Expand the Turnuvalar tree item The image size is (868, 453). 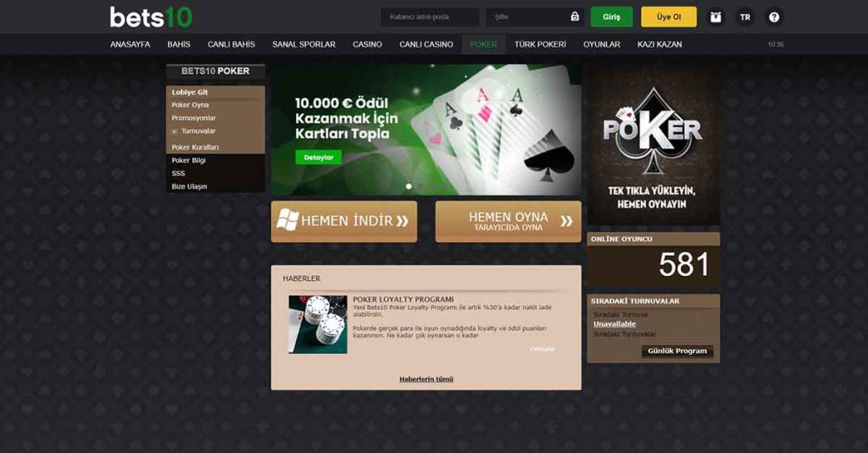point(175,131)
